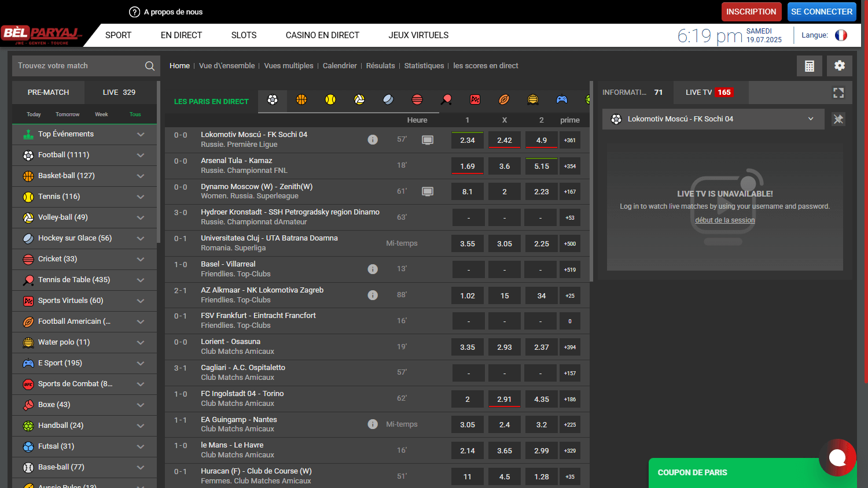Image resolution: width=868 pixels, height=488 pixels.
Task: Click the info icon next to Basel - Villarreal
Action: (373, 269)
